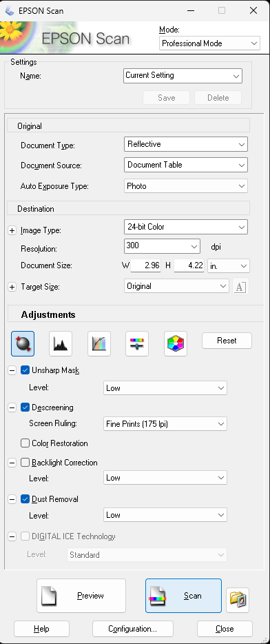Open the Target Size dropdown

[176, 286]
